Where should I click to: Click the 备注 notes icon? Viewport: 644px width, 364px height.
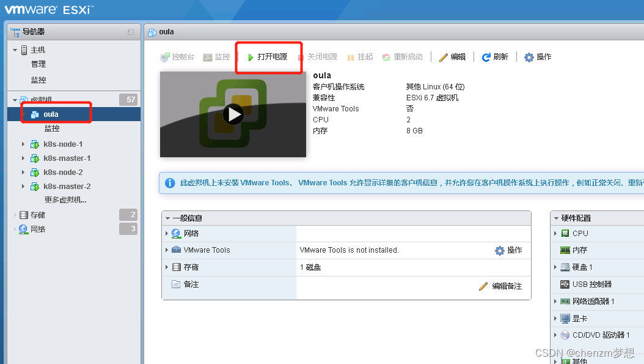(x=176, y=284)
